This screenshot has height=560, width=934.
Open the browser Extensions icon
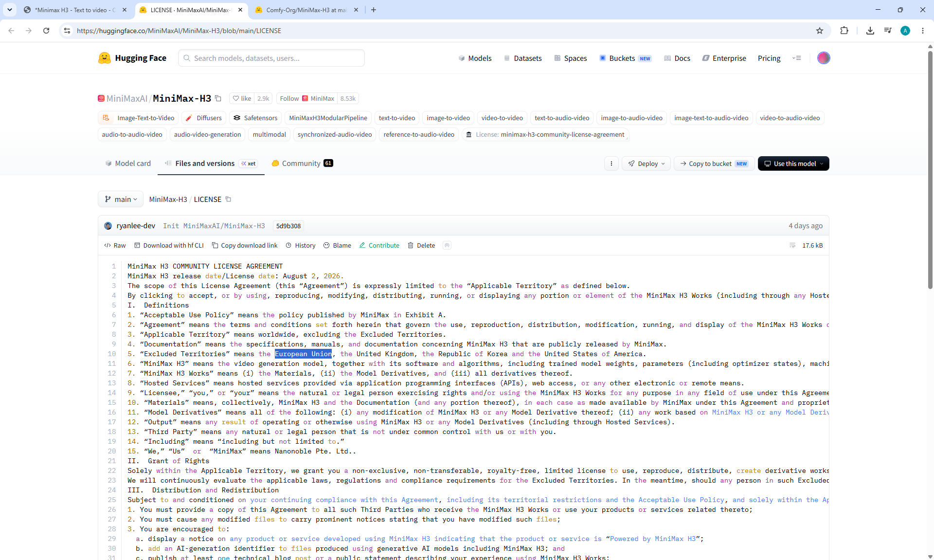tap(844, 31)
